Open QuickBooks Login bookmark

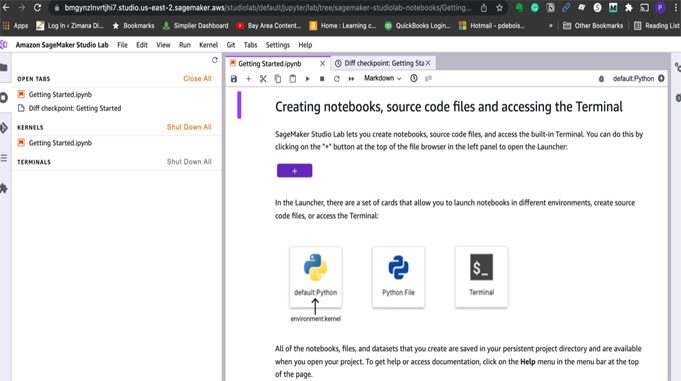tap(418, 26)
